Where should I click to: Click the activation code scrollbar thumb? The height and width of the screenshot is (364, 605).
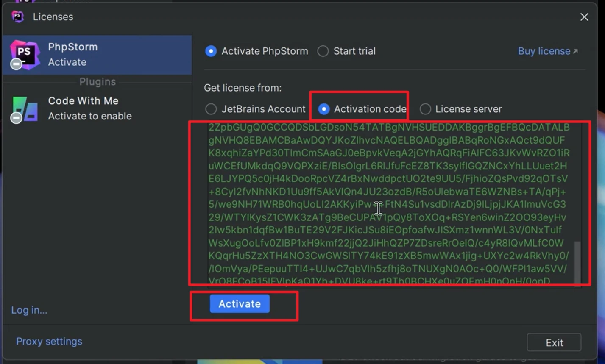(577, 263)
